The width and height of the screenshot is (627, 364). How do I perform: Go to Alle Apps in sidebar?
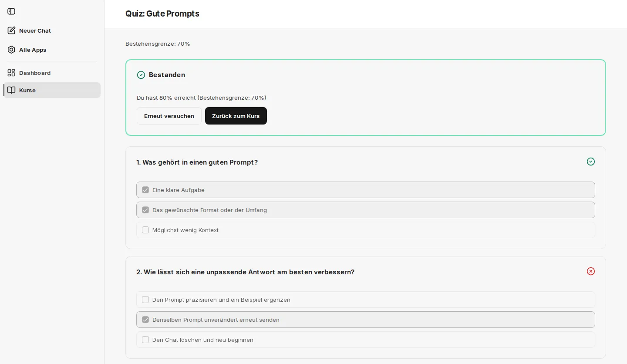52,50
